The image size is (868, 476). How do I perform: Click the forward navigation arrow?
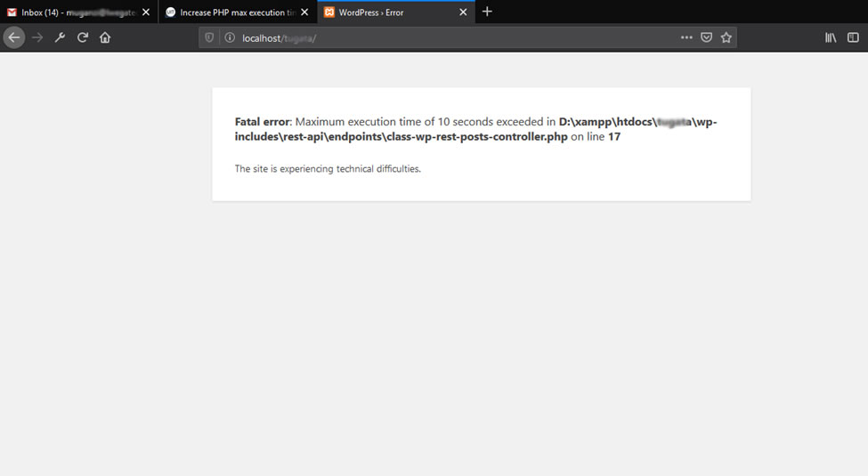(x=37, y=37)
